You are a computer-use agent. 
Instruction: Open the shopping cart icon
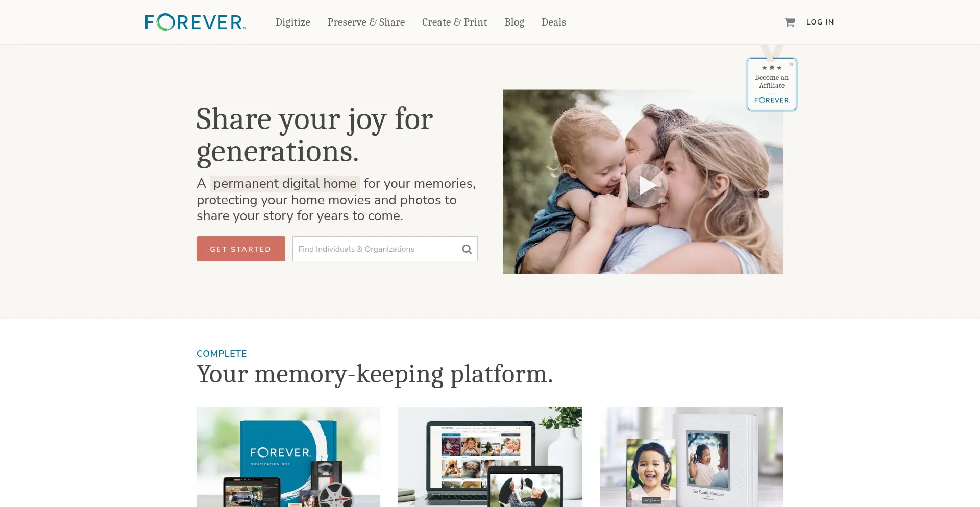tap(789, 22)
